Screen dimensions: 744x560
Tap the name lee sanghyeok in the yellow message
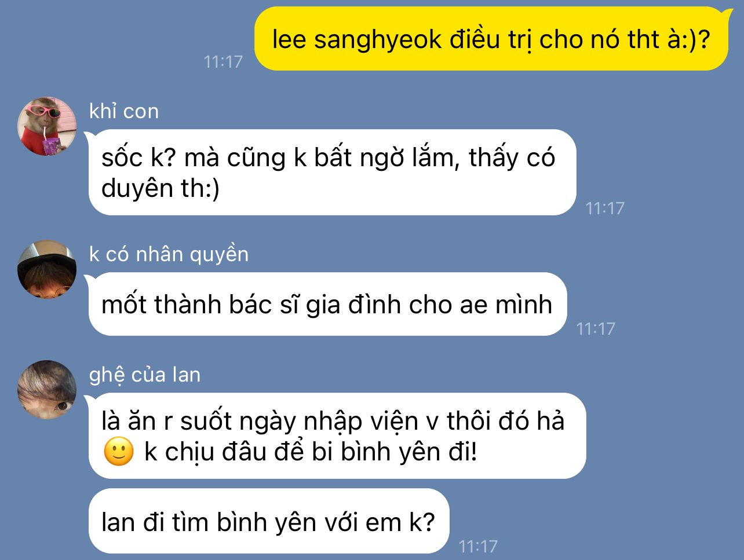point(357,40)
